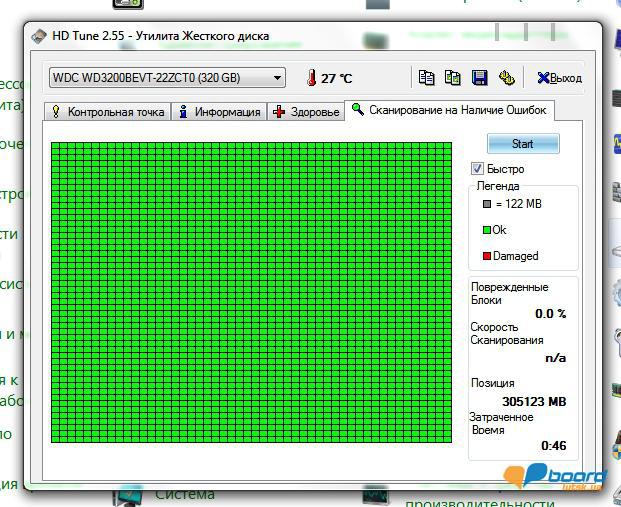The height and width of the screenshot is (507, 621).
Task: Click the red thermometer temperature icon
Action: tap(311, 78)
